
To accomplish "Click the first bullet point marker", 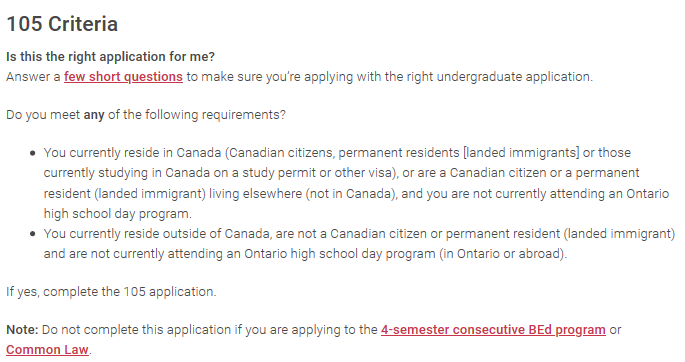I will pyautogui.click(x=33, y=153).
